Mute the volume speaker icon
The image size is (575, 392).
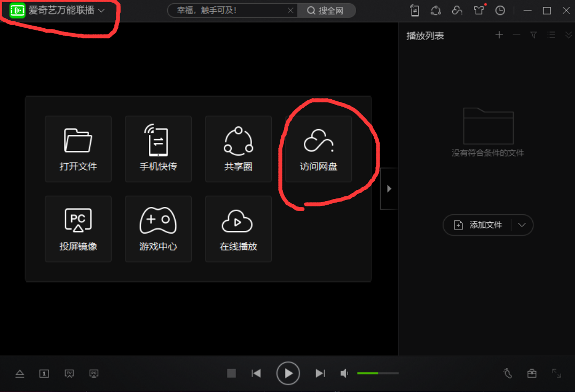coord(344,373)
